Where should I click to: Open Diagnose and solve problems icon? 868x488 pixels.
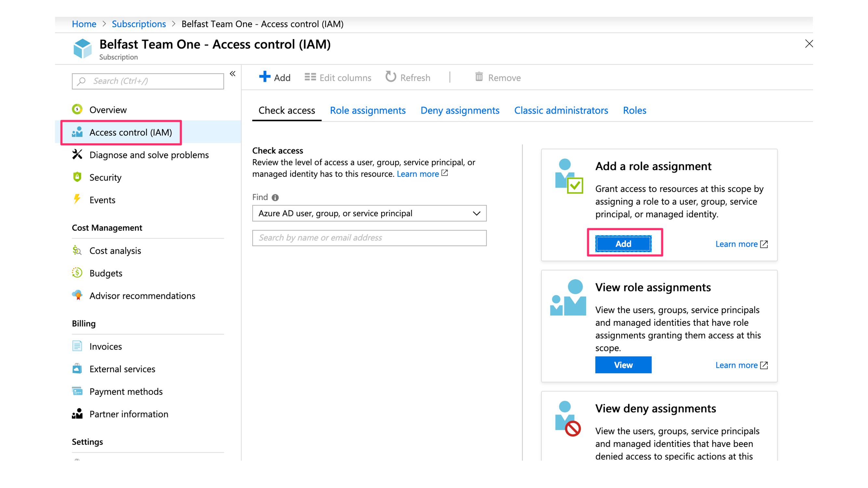[x=77, y=155]
